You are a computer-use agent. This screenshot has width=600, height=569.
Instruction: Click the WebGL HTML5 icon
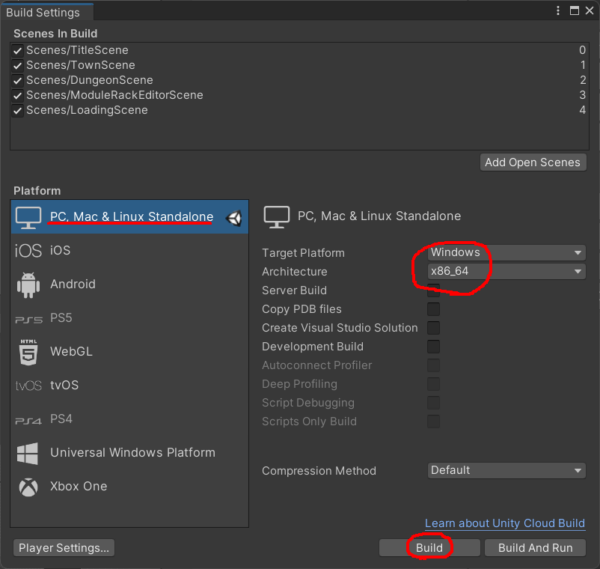point(28,352)
